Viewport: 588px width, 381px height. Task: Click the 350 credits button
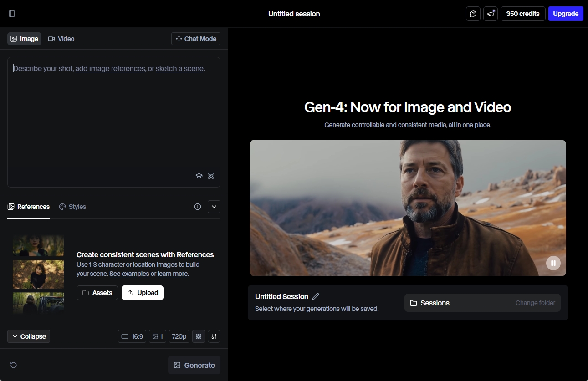[x=523, y=14]
